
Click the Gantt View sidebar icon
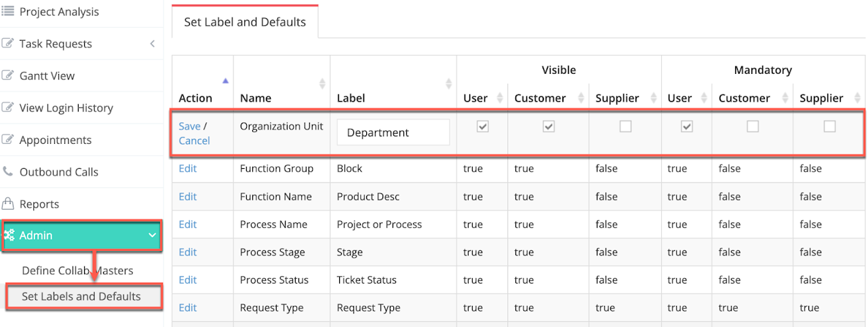pyautogui.click(x=8, y=75)
